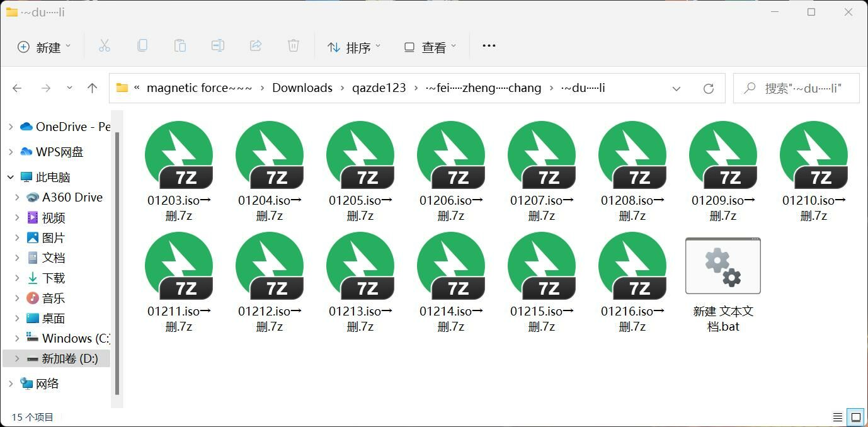The height and width of the screenshot is (427, 868).
Task: Click the Paste clipboard icon
Action: (180, 46)
